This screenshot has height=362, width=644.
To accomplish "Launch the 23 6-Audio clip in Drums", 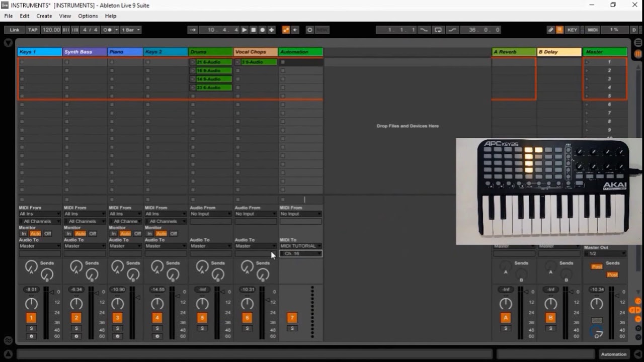I will pyautogui.click(x=192, y=87).
